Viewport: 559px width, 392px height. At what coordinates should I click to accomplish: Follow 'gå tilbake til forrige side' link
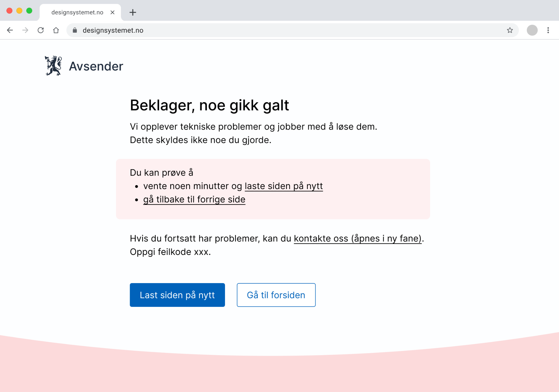pos(194,199)
